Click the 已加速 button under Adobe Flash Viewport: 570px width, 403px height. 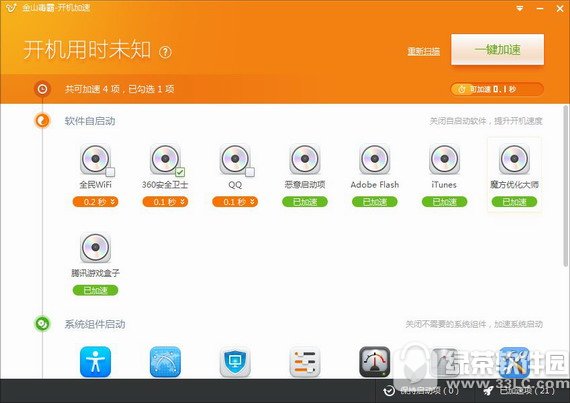[374, 202]
